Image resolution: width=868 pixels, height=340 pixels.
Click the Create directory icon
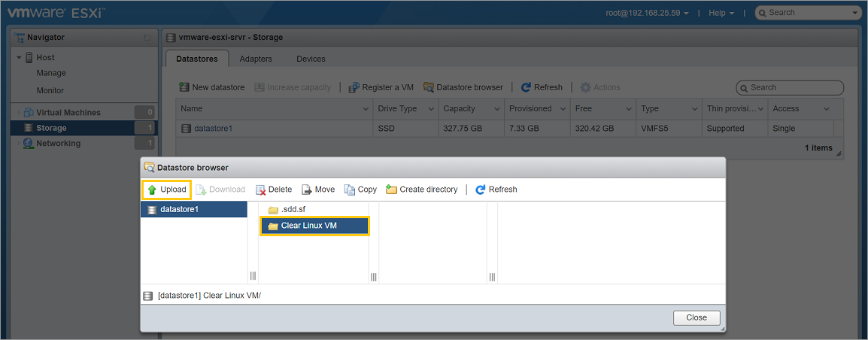point(391,190)
